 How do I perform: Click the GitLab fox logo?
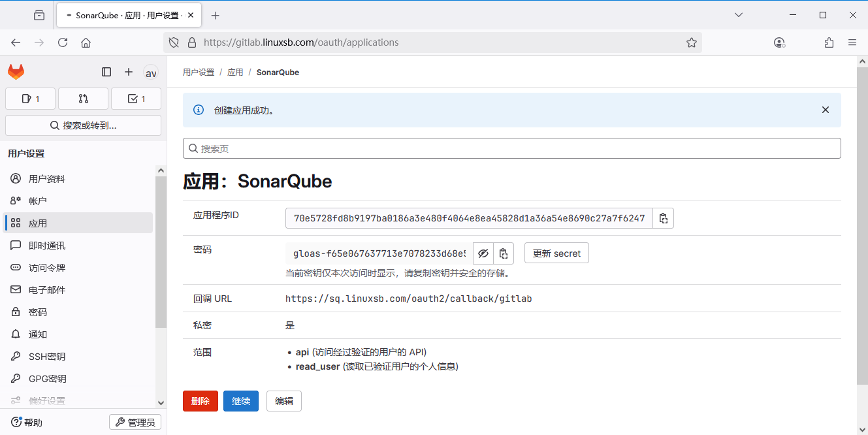16,72
